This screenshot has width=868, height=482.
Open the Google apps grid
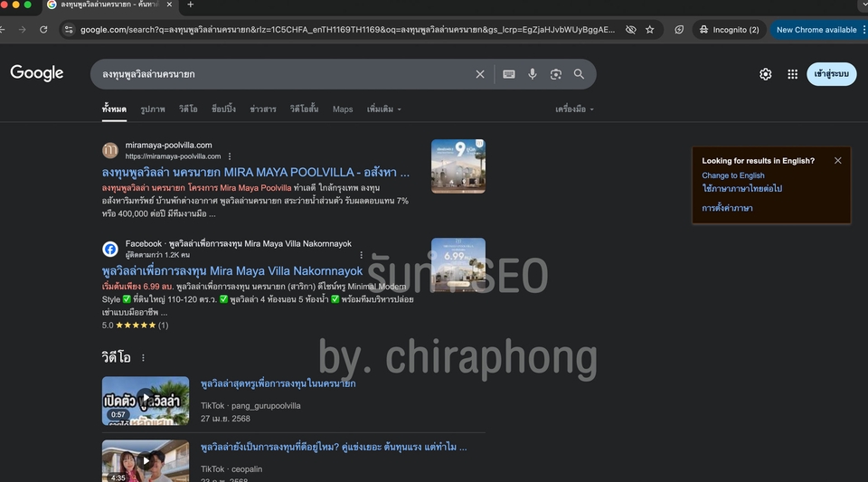click(793, 74)
